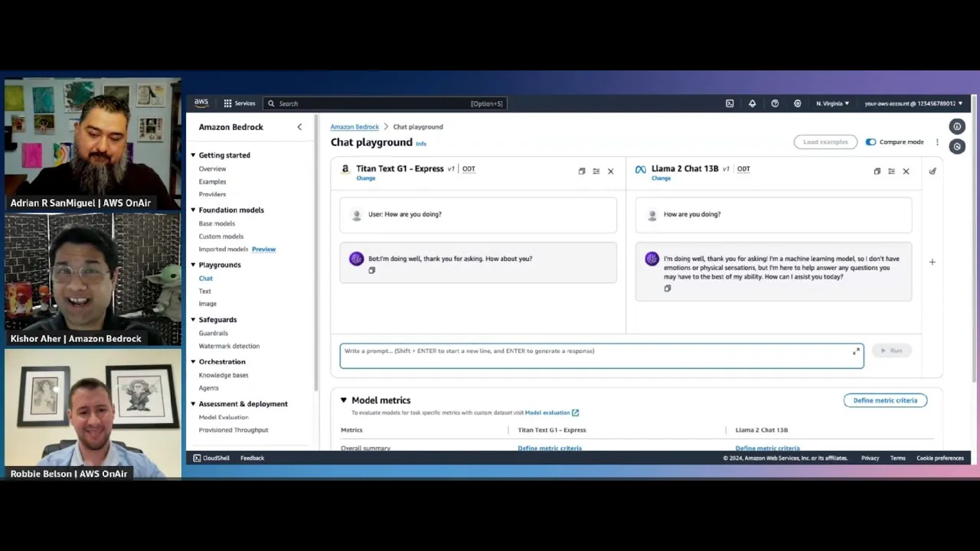Viewport: 980px width, 551px height.
Task: Click the Amazon logo next to Titan Text
Action: click(x=345, y=169)
